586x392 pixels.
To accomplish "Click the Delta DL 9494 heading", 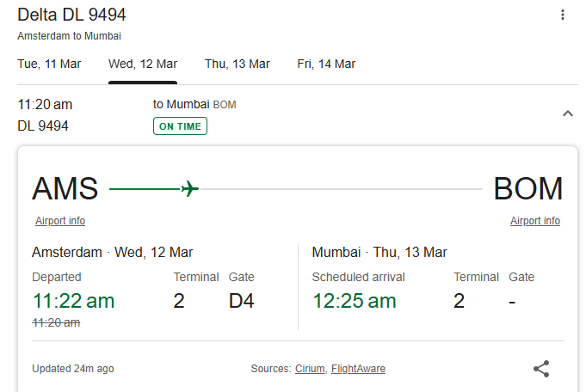I will click(x=71, y=15).
